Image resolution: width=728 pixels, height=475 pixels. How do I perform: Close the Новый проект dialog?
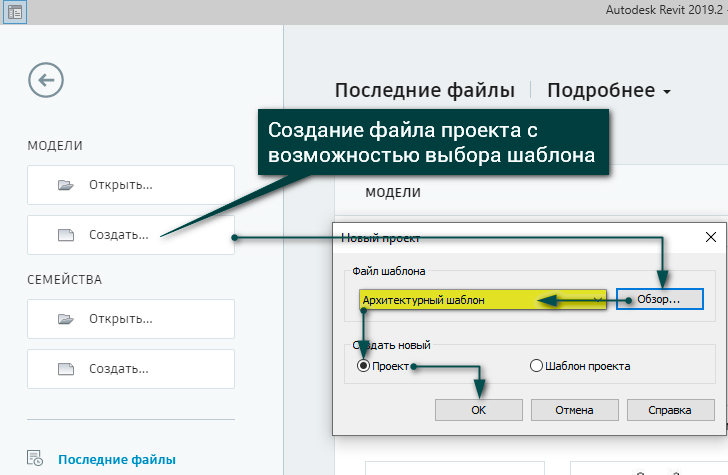coord(711,237)
